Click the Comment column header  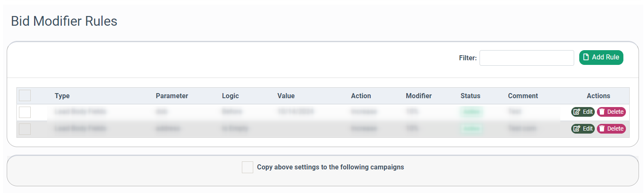[523, 96]
